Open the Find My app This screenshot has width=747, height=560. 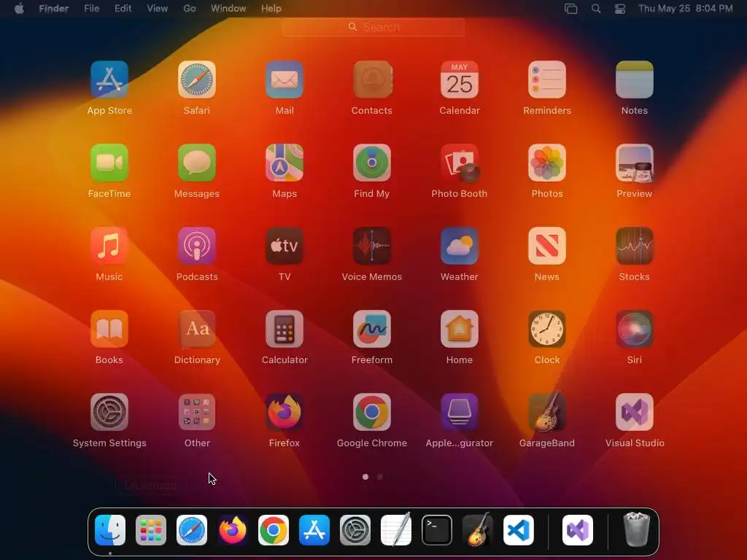coord(372,163)
